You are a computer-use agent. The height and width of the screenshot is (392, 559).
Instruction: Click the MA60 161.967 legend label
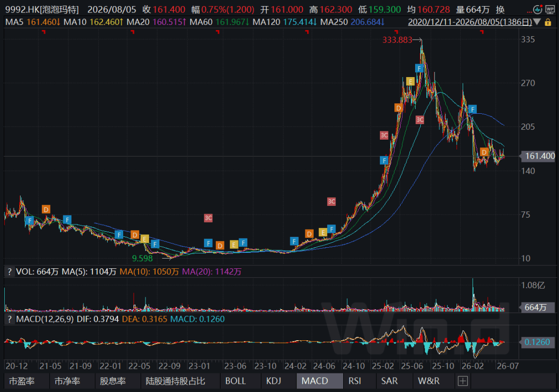click(219, 22)
